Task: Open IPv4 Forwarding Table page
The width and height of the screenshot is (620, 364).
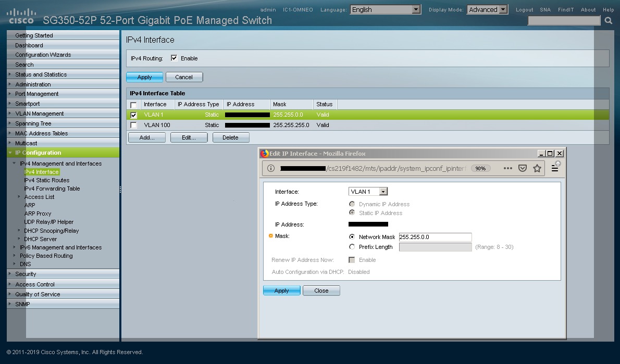Action: pos(52,189)
